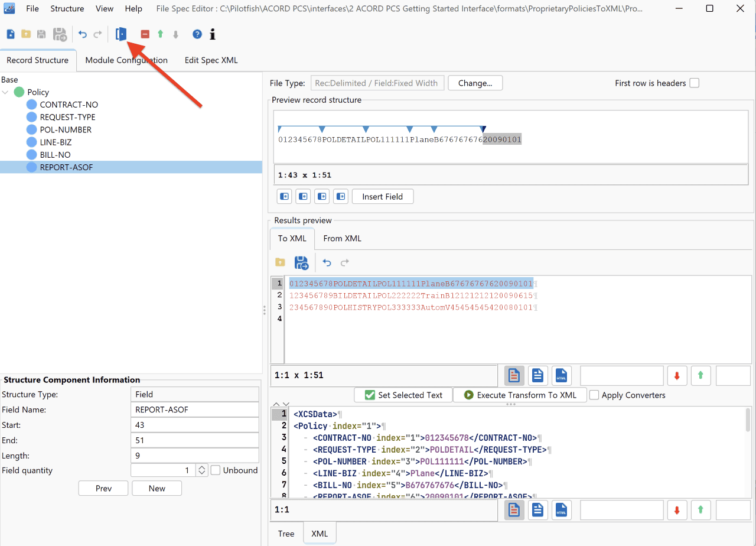
Task: Click the green up-arrow previous-match icon in input panel
Action: tap(700, 375)
